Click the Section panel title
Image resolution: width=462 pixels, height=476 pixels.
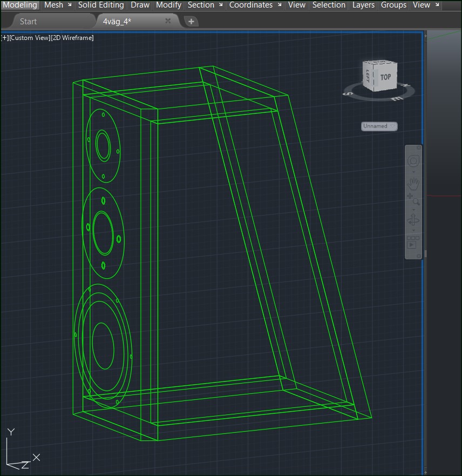pyautogui.click(x=201, y=5)
